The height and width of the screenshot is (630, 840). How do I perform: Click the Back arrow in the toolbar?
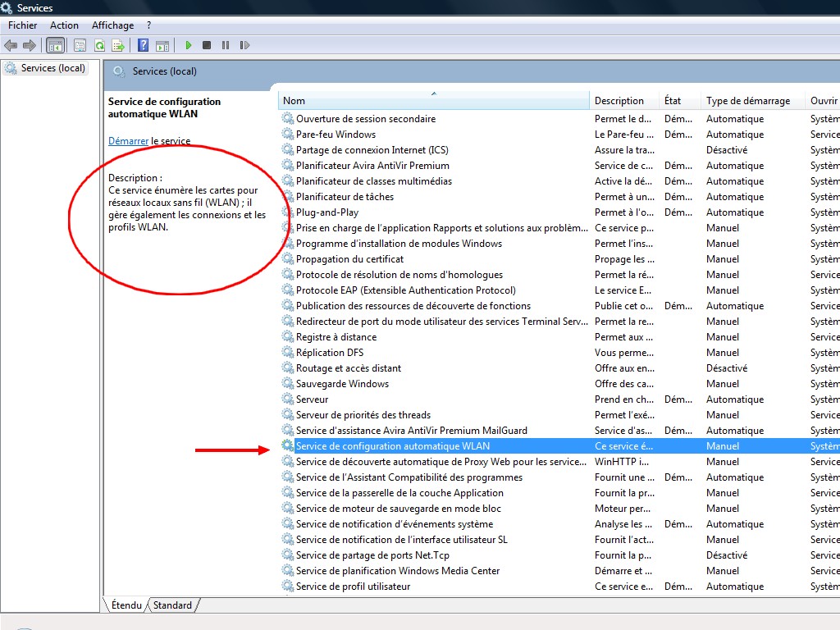tap(11, 45)
